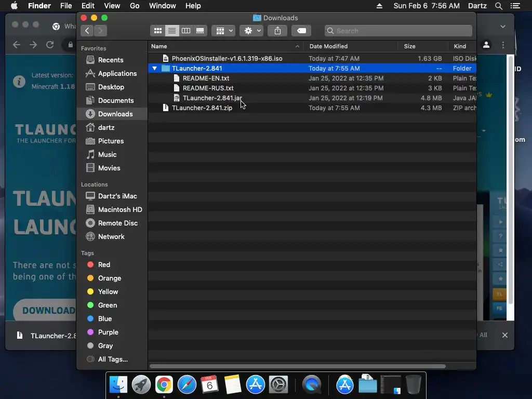Open Notes from the Dock
Image resolution: width=532 pixels, height=399 pixels.
(232, 384)
